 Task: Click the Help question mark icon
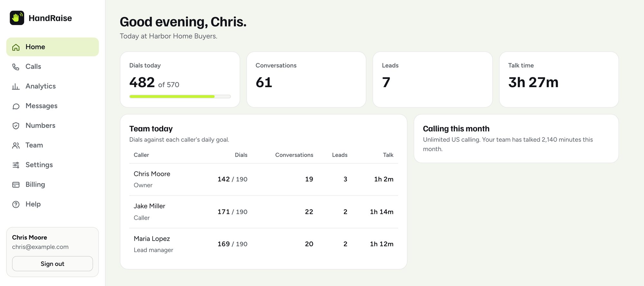(x=16, y=204)
